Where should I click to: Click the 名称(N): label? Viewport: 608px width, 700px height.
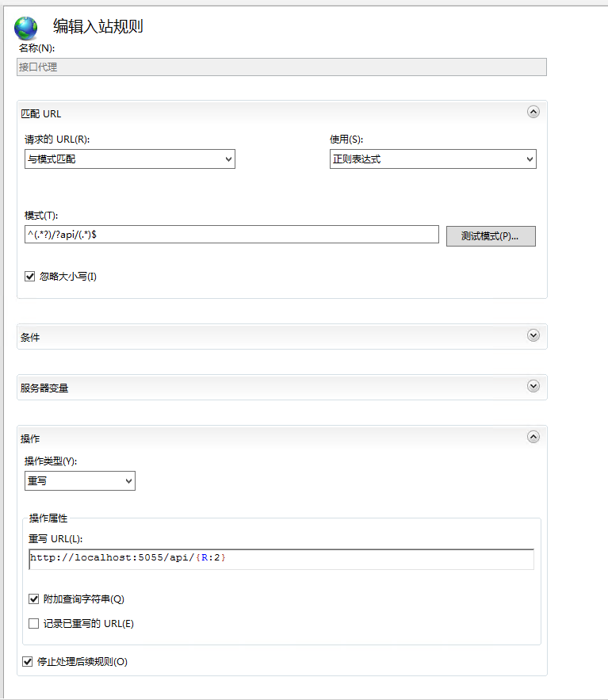pyautogui.click(x=36, y=48)
